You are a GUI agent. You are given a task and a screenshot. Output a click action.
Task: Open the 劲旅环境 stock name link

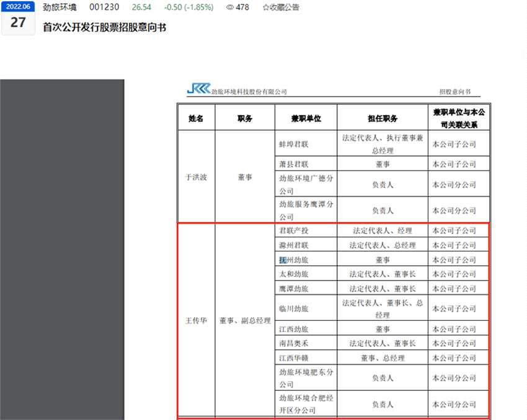coord(60,7)
